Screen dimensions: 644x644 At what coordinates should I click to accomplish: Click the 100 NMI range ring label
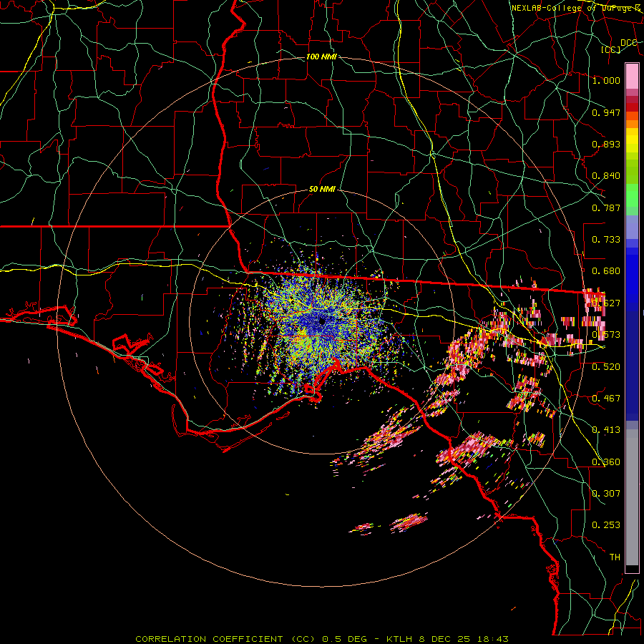[321, 57]
